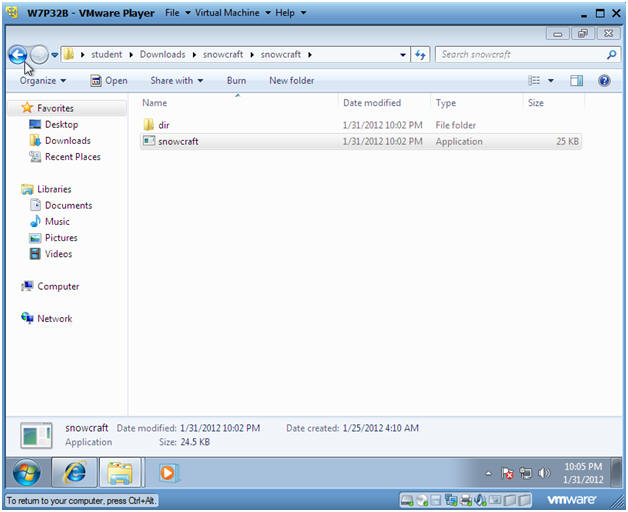Click VMware network adapter status icon
Viewport: 628px width, 512px height.
click(x=451, y=500)
